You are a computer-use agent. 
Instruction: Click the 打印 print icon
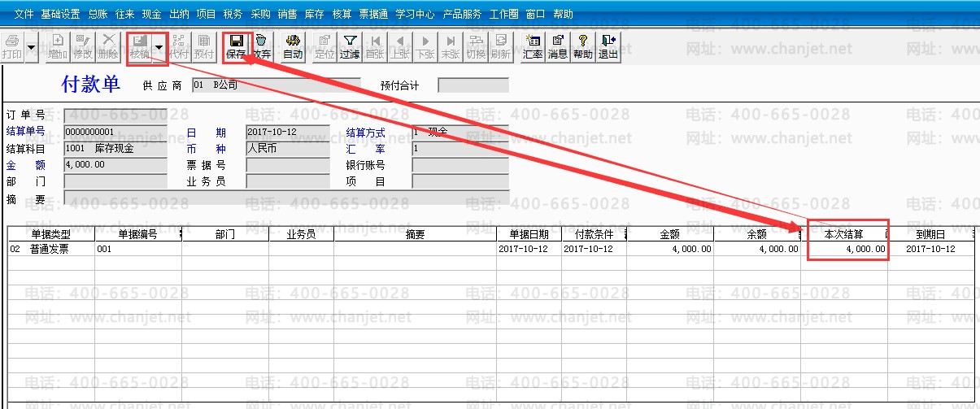point(11,46)
